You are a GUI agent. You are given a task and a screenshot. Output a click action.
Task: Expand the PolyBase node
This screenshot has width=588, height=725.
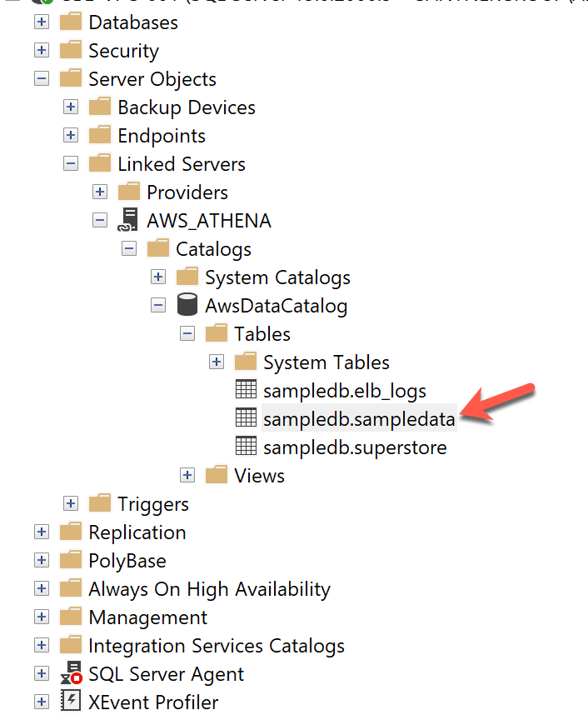point(42,561)
